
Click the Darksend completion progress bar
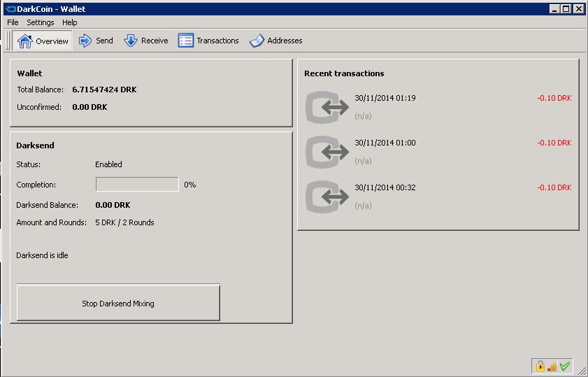pyautogui.click(x=137, y=185)
